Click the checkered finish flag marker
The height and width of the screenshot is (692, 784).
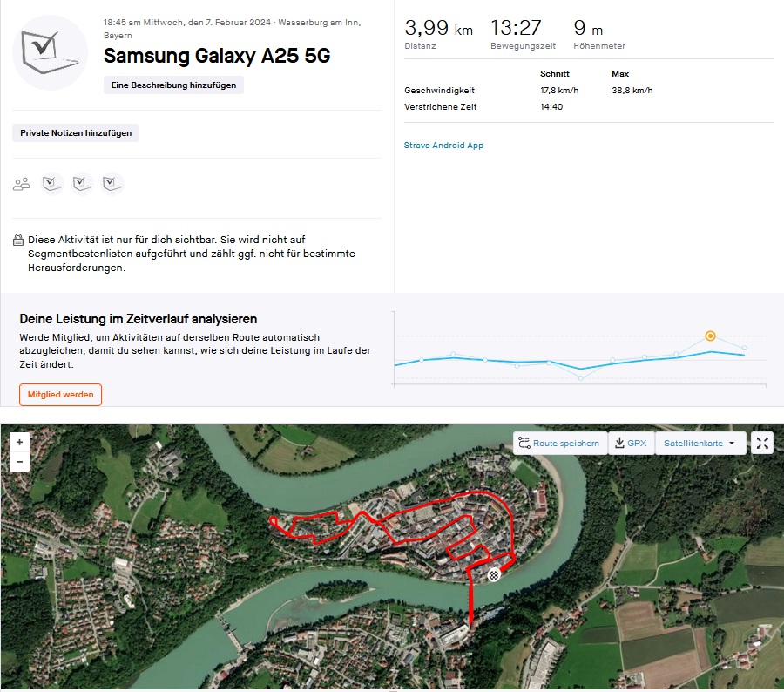[494, 573]
